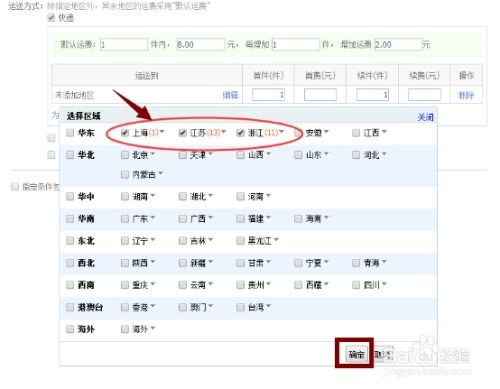Click the default shipping fee 8.00 field

point(201,45)
